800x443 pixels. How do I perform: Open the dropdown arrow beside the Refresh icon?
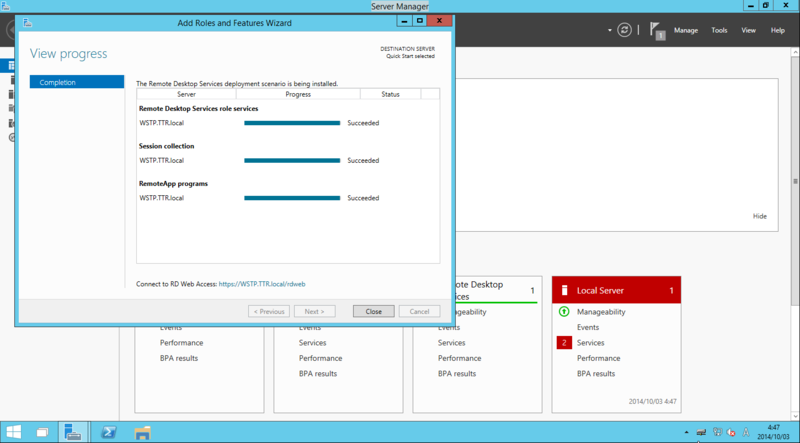click(x=609, y=31)
